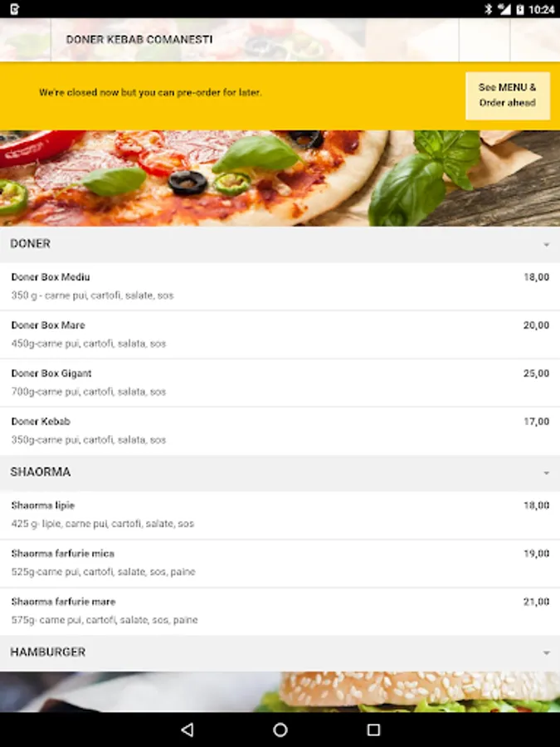
Task: Select Shaorma farfurie mare item
Action: 280,611
